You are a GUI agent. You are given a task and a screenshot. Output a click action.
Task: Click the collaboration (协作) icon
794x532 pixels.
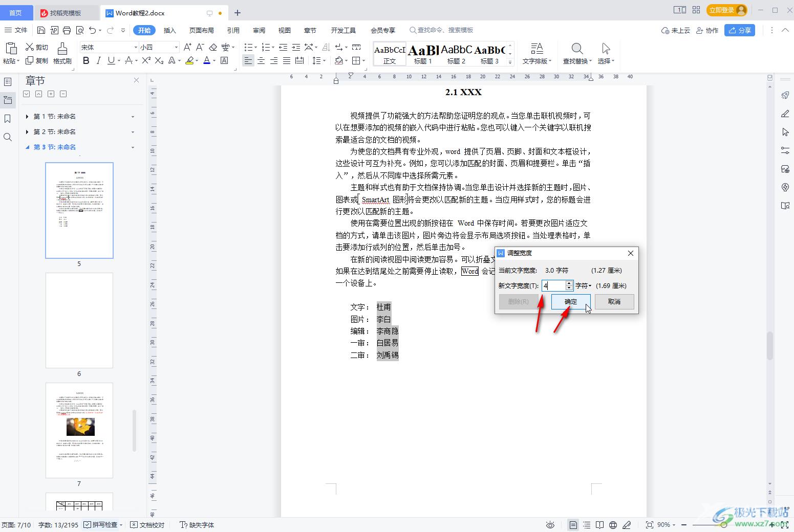coord(707,30)
